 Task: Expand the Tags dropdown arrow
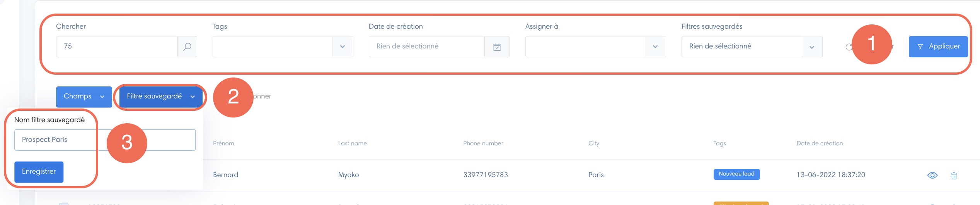coord(342,47)
